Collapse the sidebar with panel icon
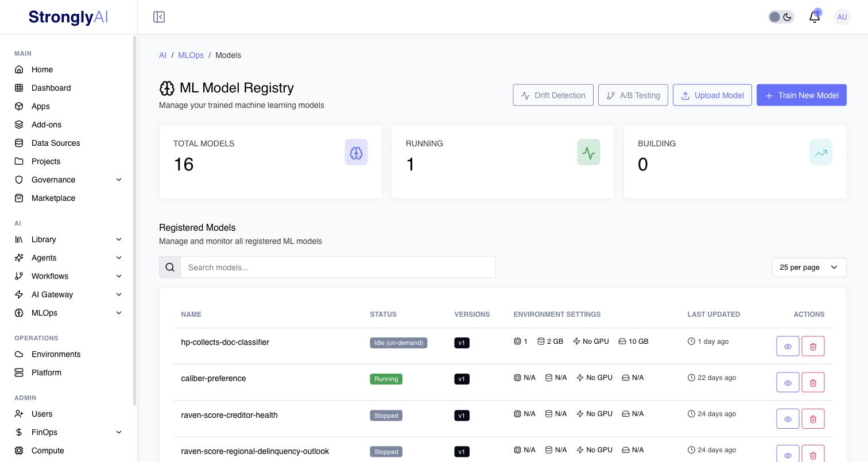The width and height of the screenshot is (868, 462). tap(159, 17)
